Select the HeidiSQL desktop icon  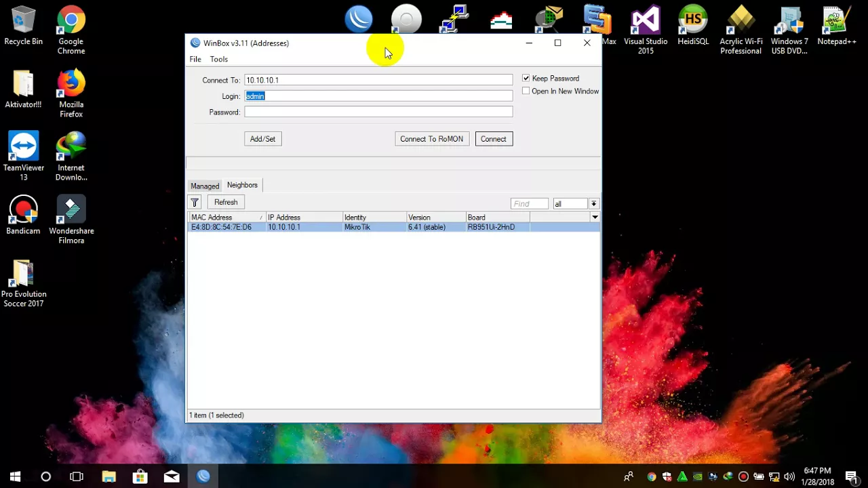pos(693,26)
